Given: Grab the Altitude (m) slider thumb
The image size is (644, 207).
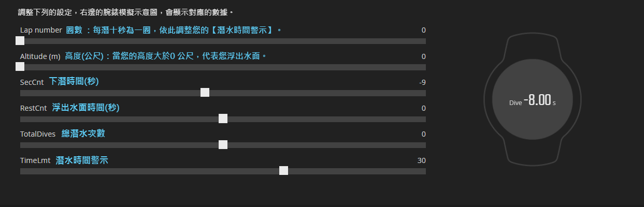Looking at the screenshot, I should click(20, 67).
